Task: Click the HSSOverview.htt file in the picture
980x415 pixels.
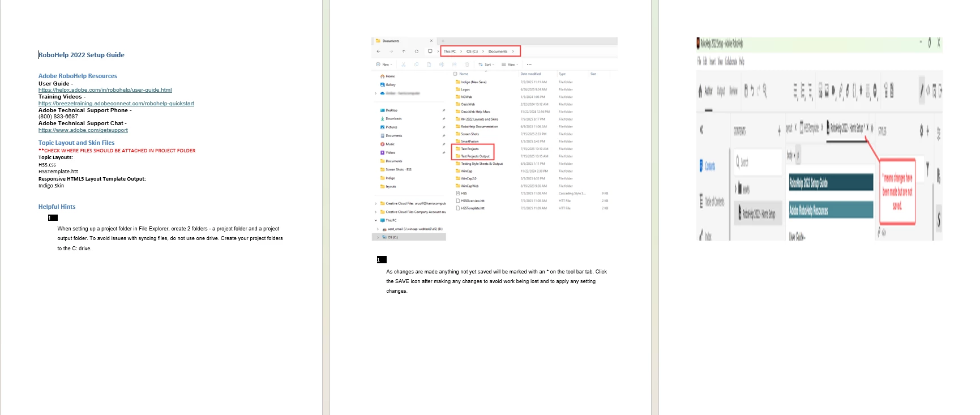Action: [470, 201]
